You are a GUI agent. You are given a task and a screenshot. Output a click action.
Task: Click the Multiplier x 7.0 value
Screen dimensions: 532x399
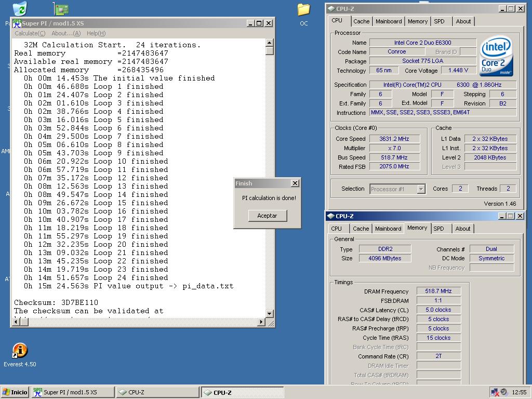click(394, 148)
